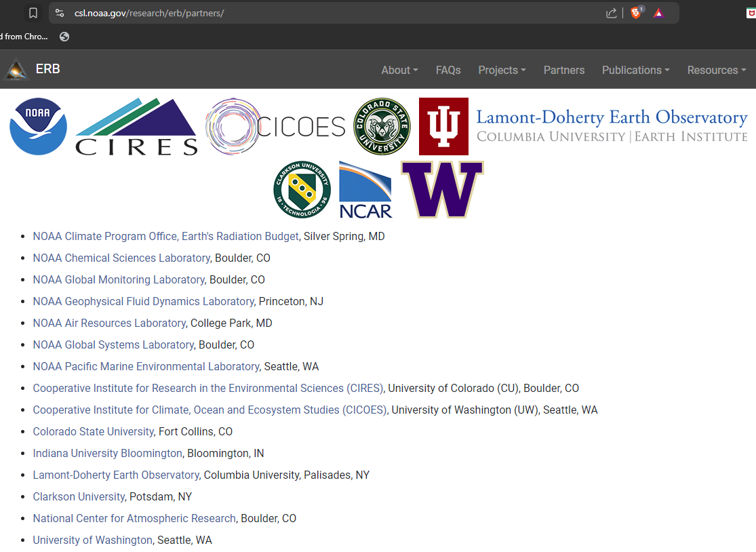756x552 pixels.
Task: Click the text 'Potsdam, NY'
Action: [x=161, y=496]
